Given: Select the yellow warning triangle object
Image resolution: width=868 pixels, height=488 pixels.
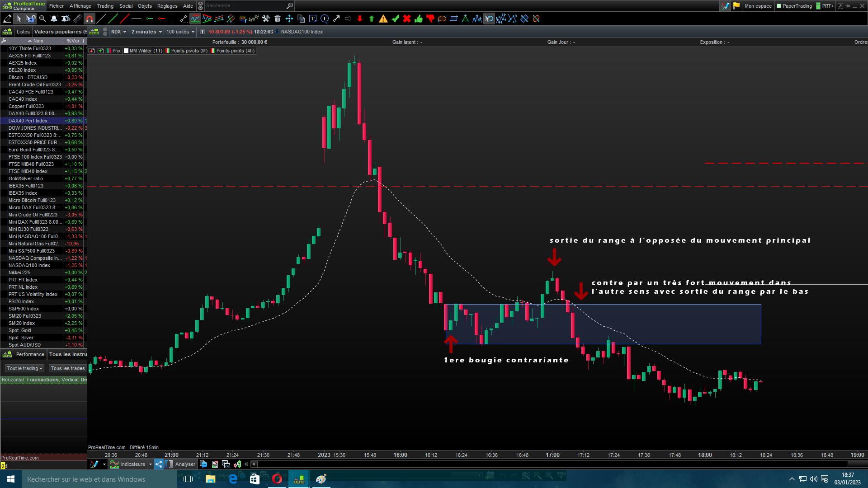Looking at the screenshot, I should click(x=383, y=19).
